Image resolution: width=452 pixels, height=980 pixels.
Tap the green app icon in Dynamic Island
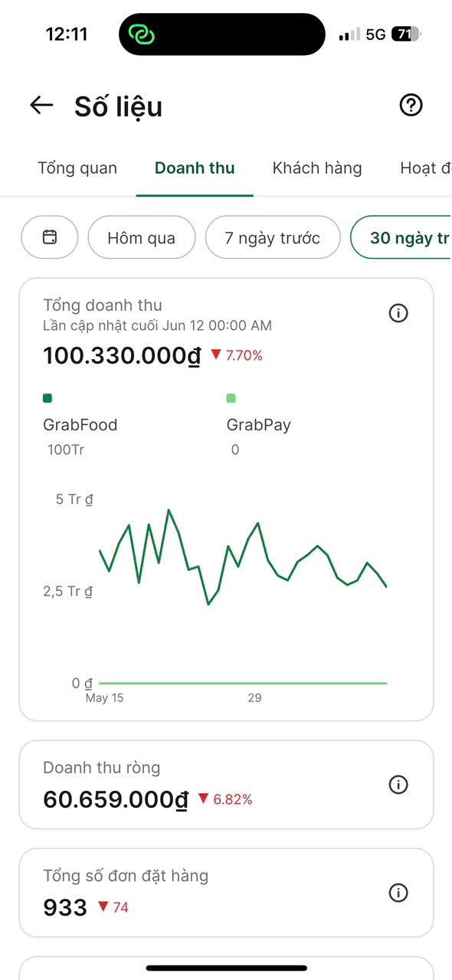coord(142,34)
